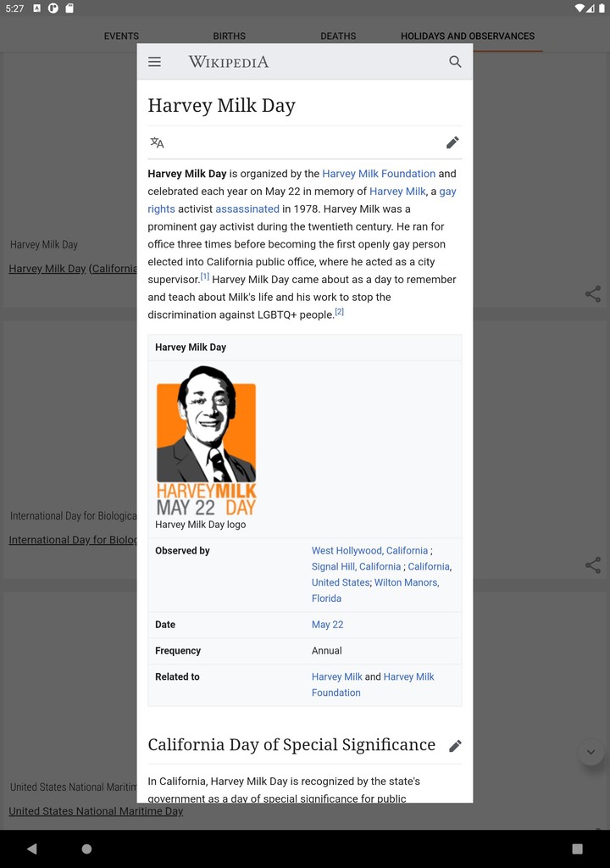Click the Wikipedia wordmark logo
The height and width of the screenshot is (868, 610).
[x=229, y=62]
